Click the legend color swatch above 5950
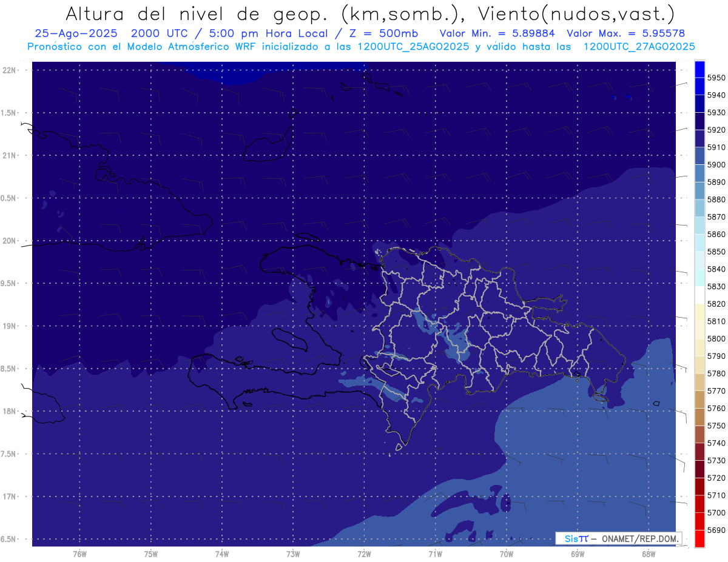This screenshot has height=562, width=728. pos(699,69)
